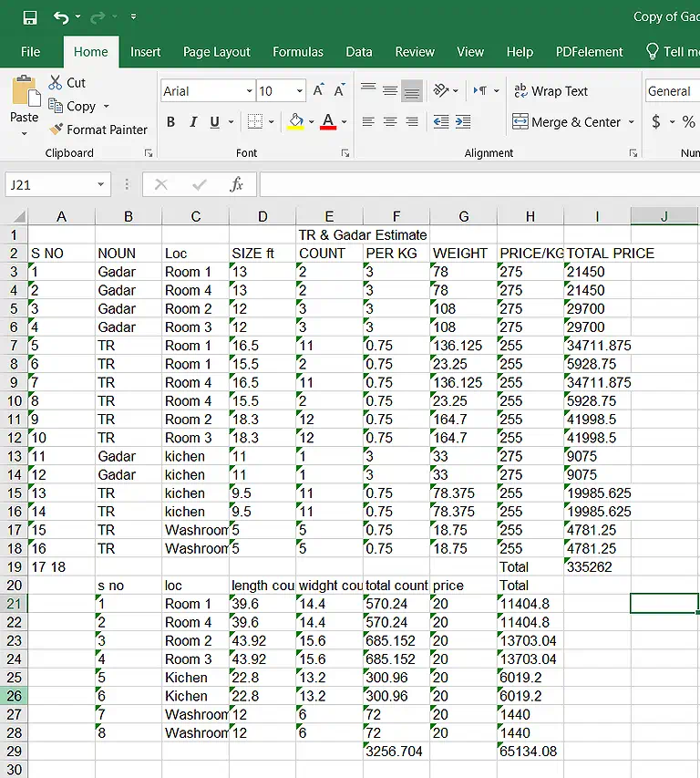Expand the Borders options arrow
The image size is (700, 778).
tap(272, 121)
